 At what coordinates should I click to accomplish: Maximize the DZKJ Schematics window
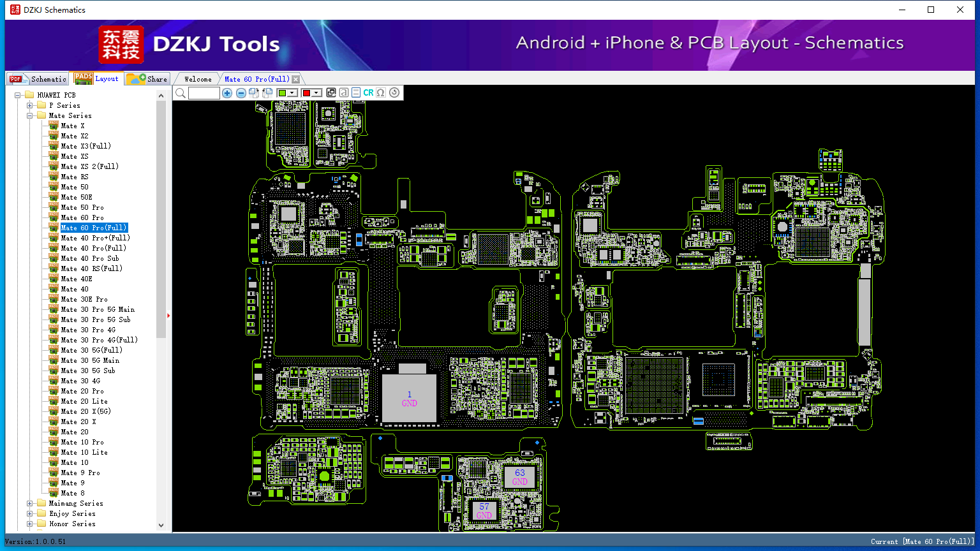tap(931, 10)
